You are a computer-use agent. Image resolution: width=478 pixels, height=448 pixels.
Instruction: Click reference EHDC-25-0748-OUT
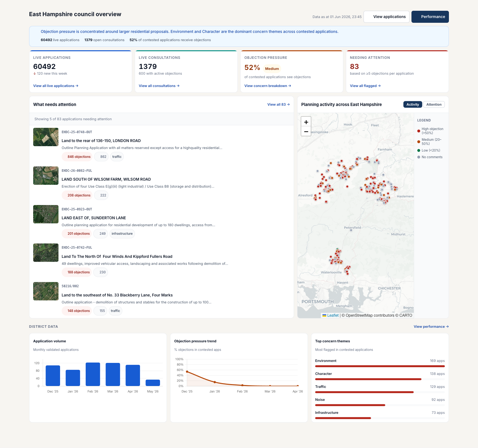coord(77,132)
